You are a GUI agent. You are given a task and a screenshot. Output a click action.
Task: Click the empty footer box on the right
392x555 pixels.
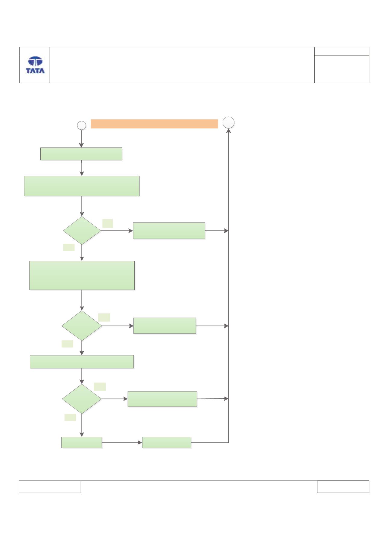click(343, 487)
